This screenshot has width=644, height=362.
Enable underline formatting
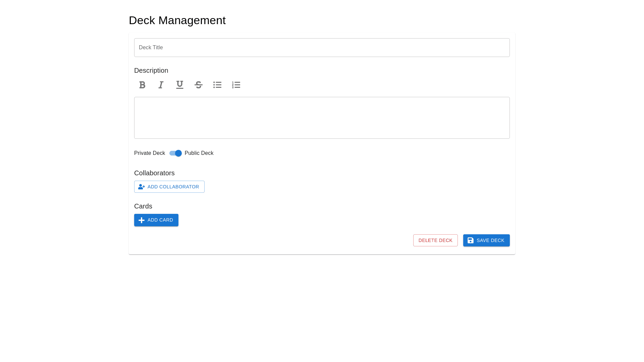180,85
